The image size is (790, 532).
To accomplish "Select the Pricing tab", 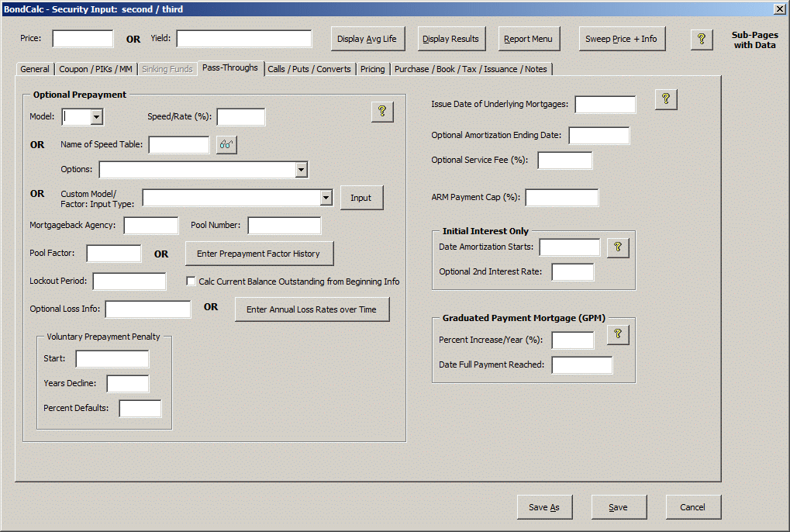I will point(372,69).
